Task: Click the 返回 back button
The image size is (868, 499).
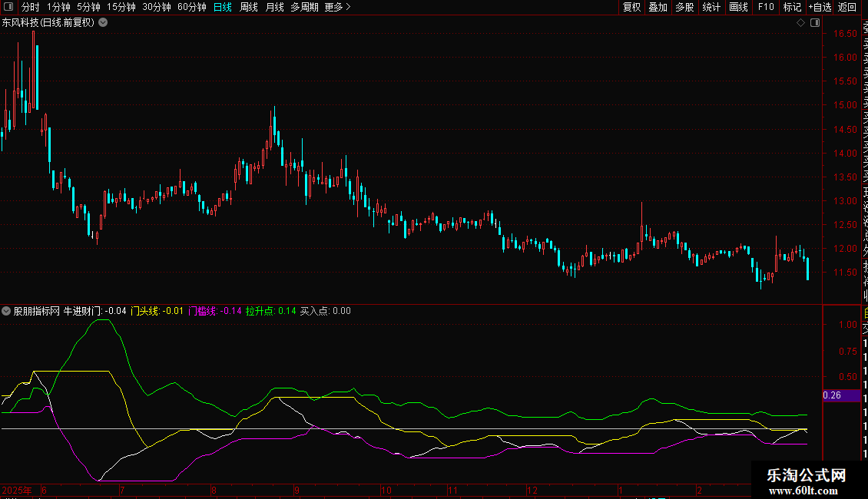Action: click(x=847, y=7)
